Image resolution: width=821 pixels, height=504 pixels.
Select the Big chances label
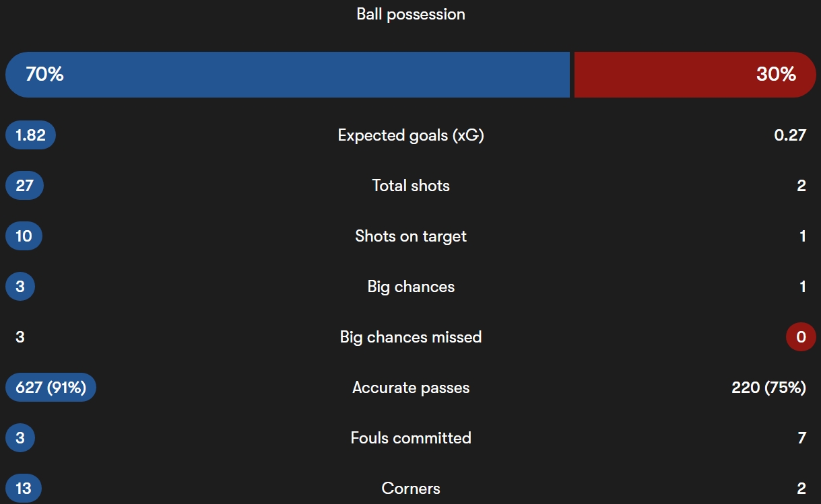[411, 287]
